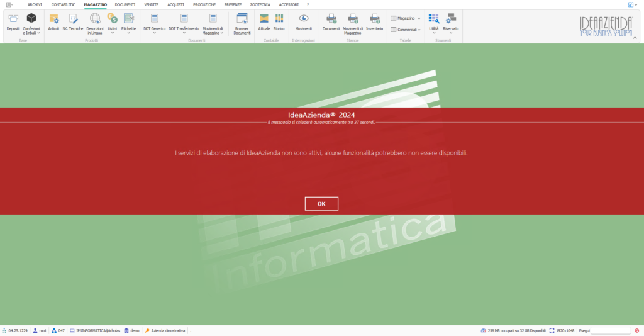644x336 pixels.
Task: Launch Browser Documenti
Action: (x=242, y=24)
